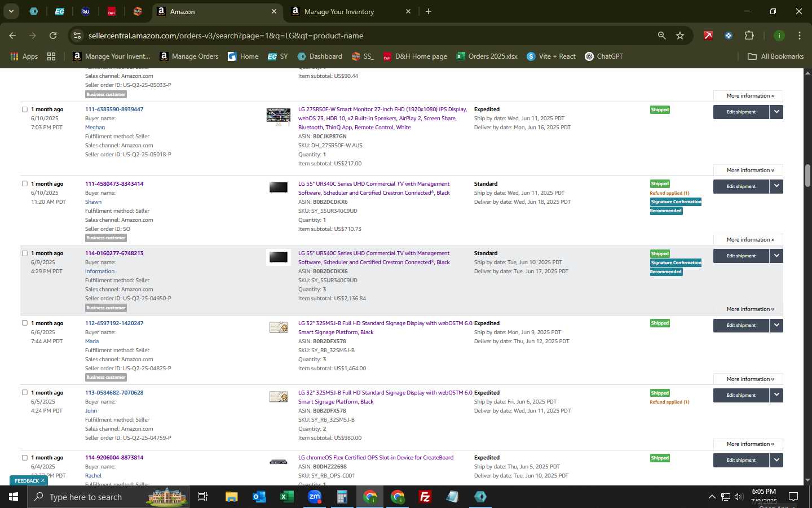Click Edit shipment for John's order

[x=741, y=395]
